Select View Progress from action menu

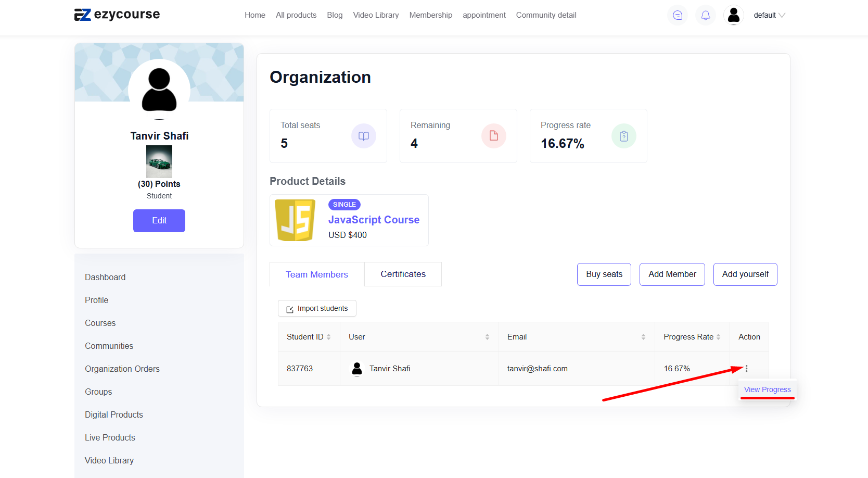[x=767, y=389]
